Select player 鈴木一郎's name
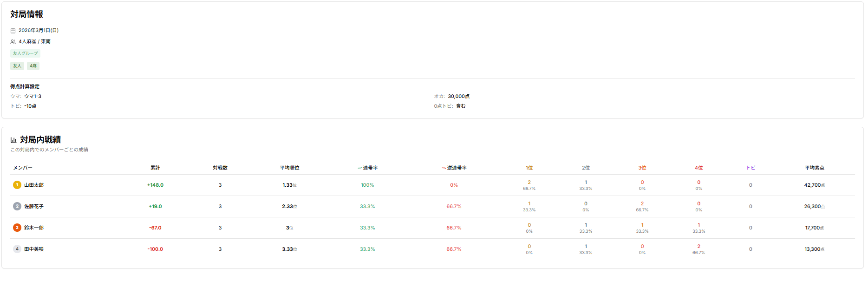Screen dimensions: 868x301 point(34,228)
